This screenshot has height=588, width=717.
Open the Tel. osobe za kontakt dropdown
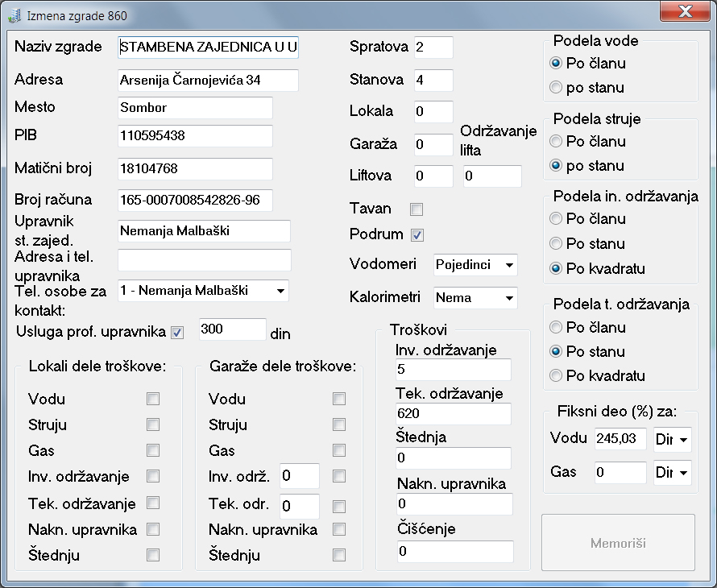(x=203, y=291)
